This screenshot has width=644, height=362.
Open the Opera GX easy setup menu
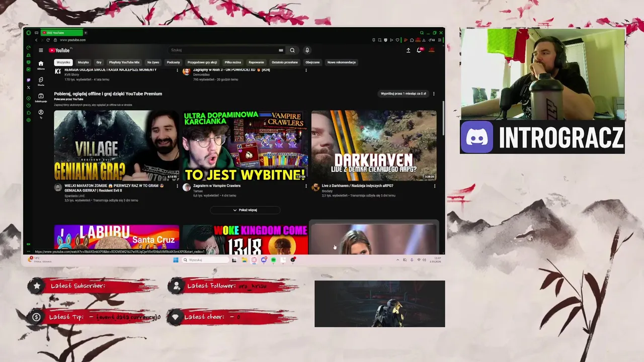point(440,40)
